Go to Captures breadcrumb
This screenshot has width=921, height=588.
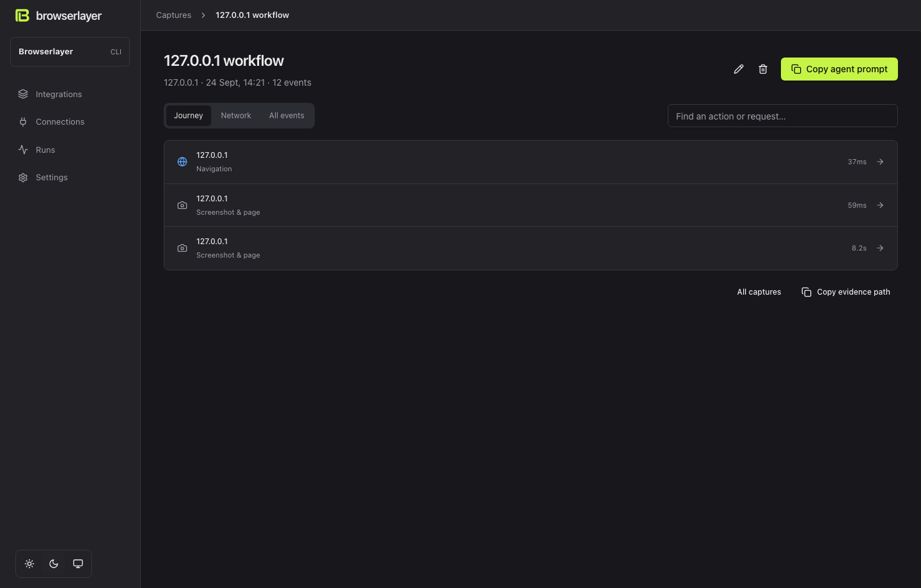point(173,15)
